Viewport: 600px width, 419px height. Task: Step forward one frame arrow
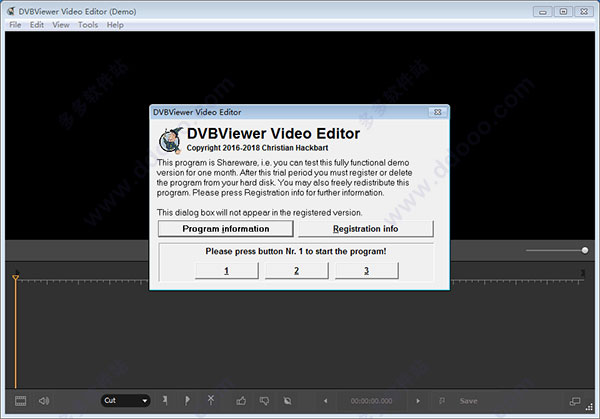[x=418, y=401]
